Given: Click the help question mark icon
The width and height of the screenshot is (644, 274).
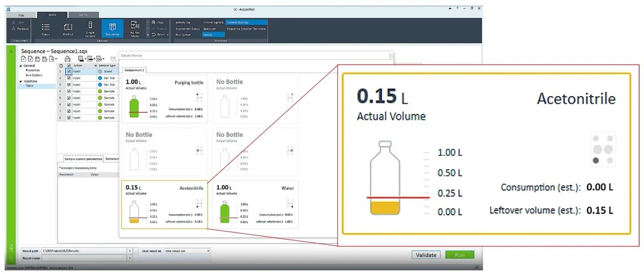Looking at the screenshot, I should pos(458,9).
